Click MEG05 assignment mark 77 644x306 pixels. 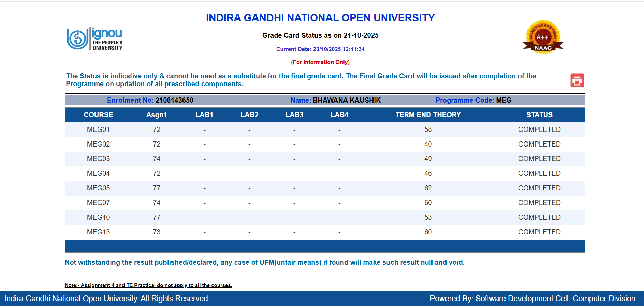[x=157, y=188]
